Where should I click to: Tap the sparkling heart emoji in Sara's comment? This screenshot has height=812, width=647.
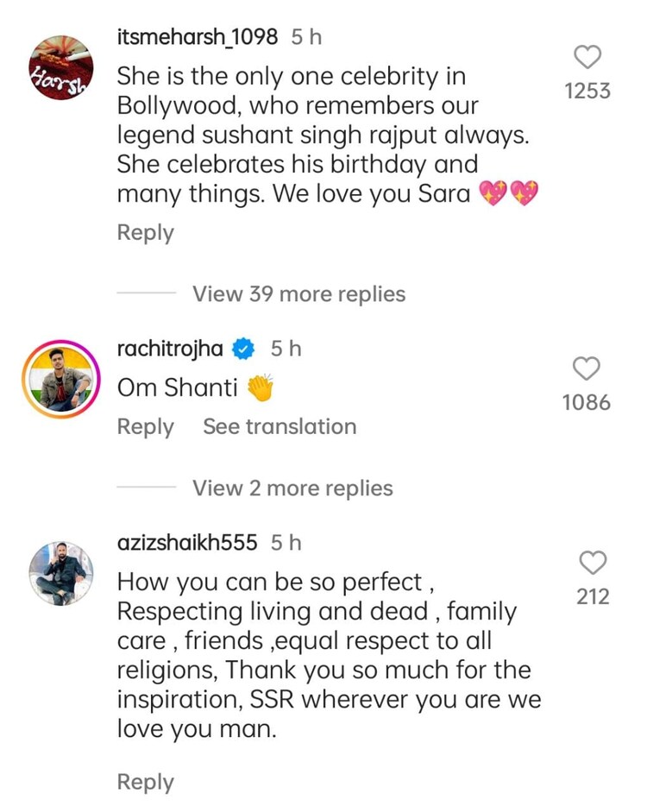(x=495, y=193)
